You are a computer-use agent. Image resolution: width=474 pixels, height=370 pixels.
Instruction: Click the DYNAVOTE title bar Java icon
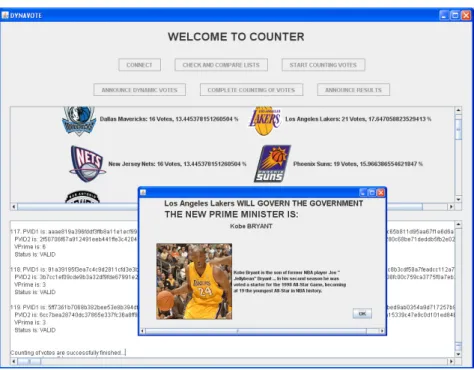[x=5, y=15]
